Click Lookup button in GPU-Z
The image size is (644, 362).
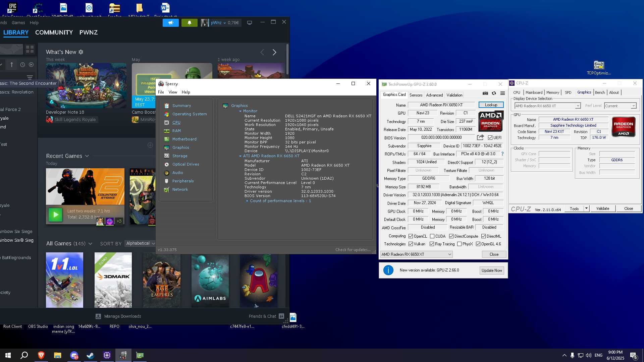click(x=491, y=105)
